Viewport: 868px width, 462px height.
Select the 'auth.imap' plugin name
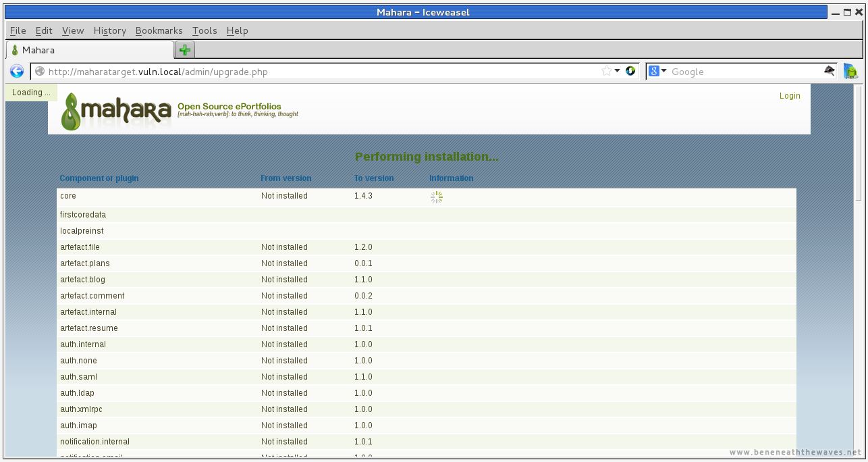coord(78,426)
